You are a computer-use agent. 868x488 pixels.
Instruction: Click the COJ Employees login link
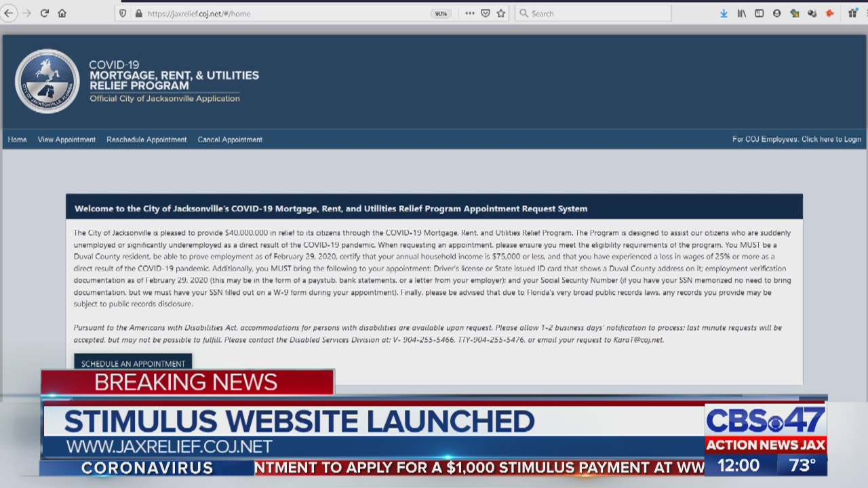(797, 140)
